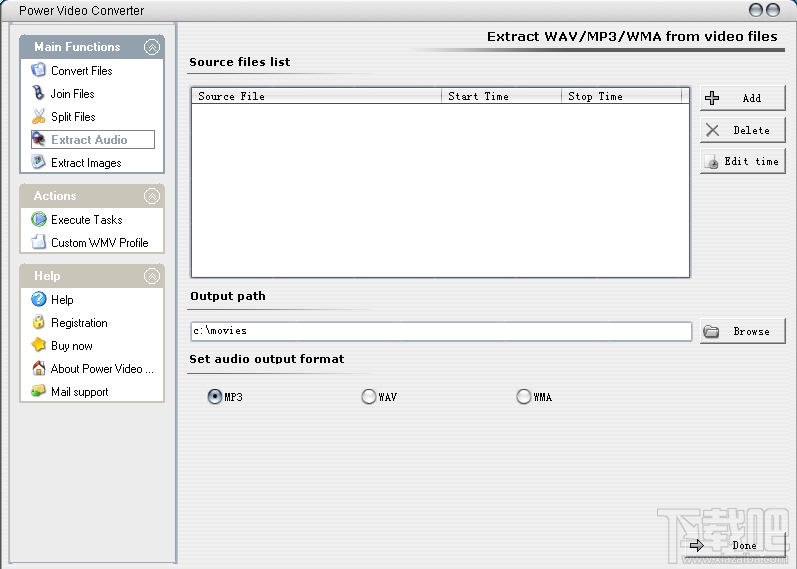Select the MP3 output format

(x=214, y=396)
